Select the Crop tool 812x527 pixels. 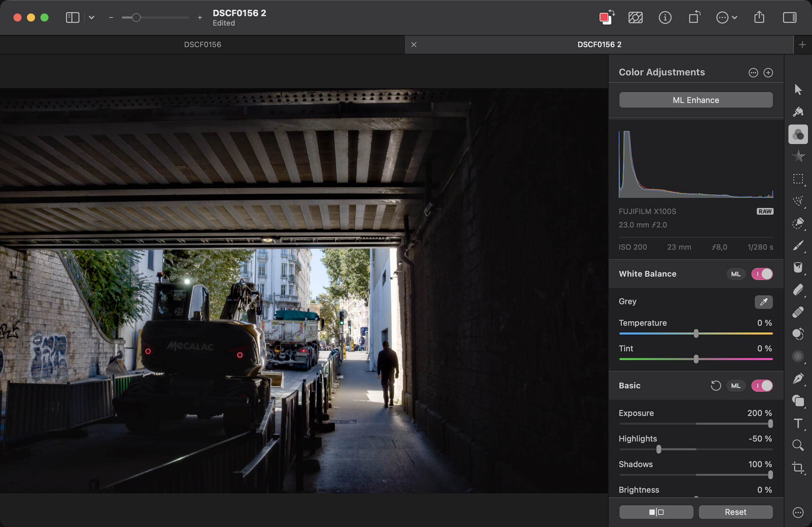coord(798,467)
